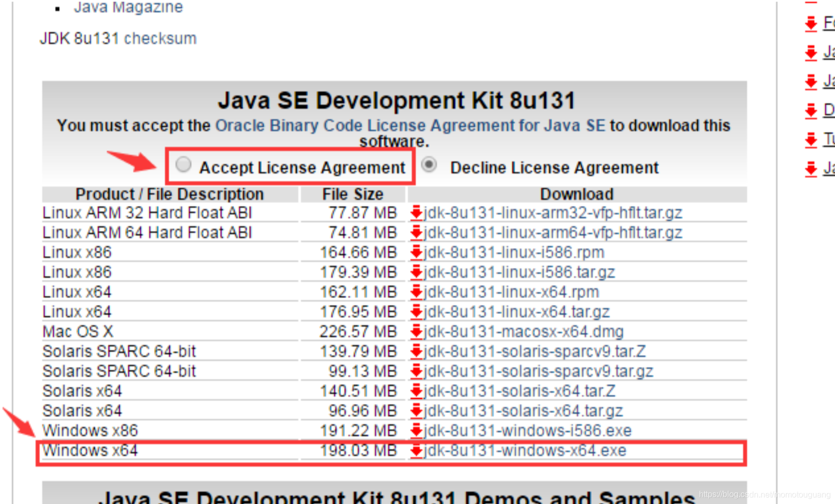This screenshot has height=504, width=835.
Task: Click the 'Product / File Description' column header
Action: point(169,194)
